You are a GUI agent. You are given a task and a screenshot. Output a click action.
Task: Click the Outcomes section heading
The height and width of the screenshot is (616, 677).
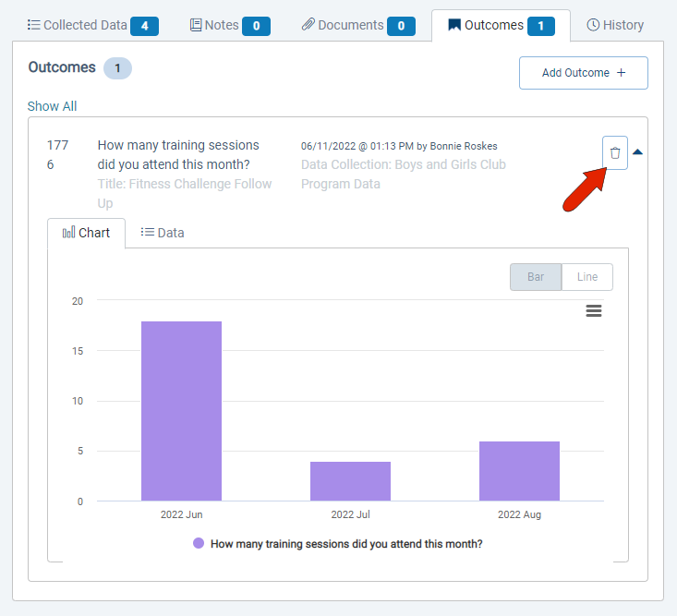pyautogui.click(x=62, y=67)
